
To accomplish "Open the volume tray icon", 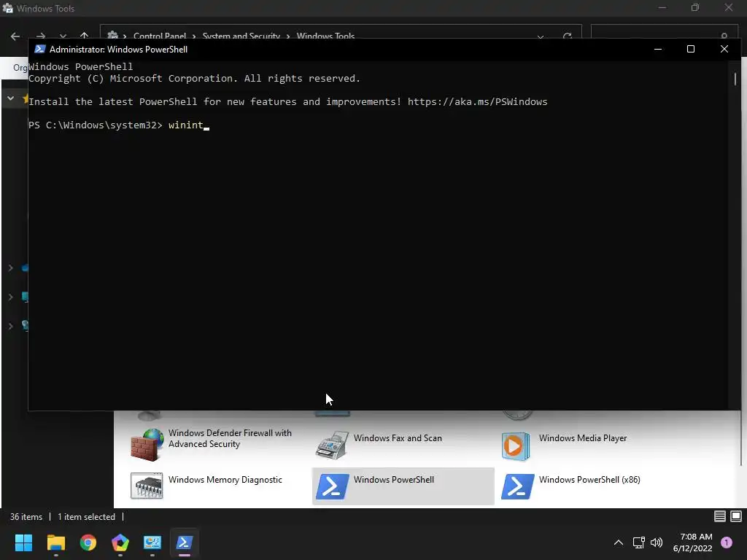I will click(x=657, y=542).
